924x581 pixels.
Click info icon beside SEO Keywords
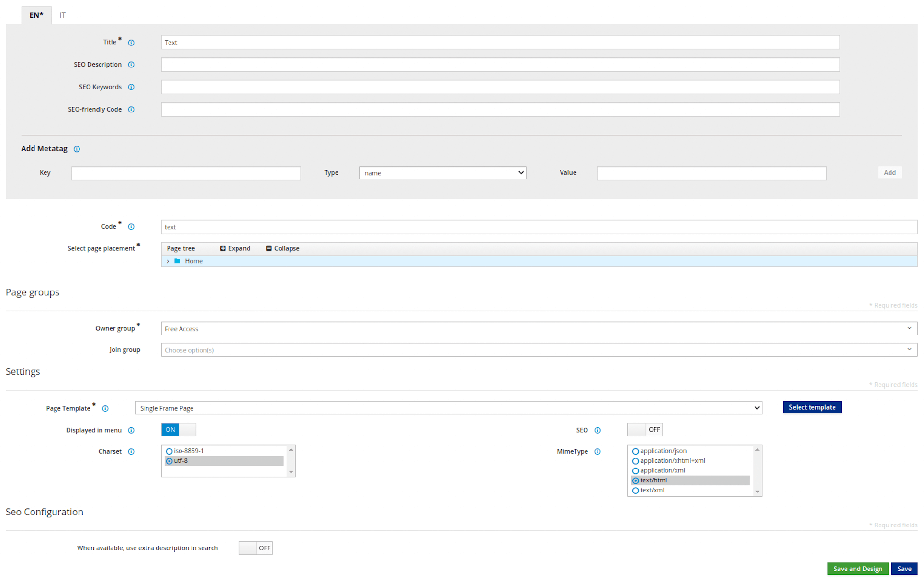131,87
